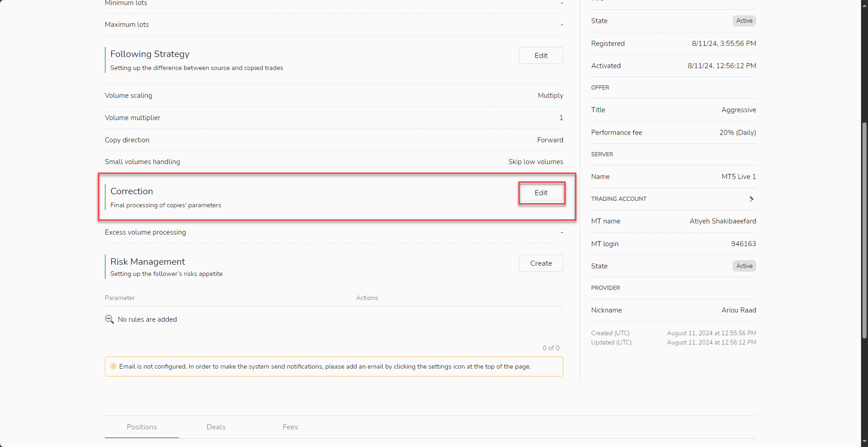Click the Volume multiplier value 1
The image size is (868, 447).
(x=561, y=118)
